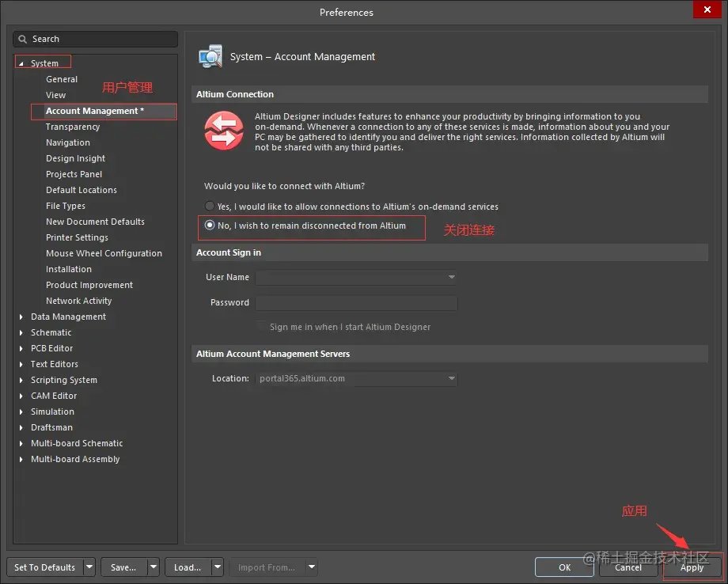The image size is (728, 584).
Task: Click the red Altium Connection arrows icon
Action: point(224,131)
